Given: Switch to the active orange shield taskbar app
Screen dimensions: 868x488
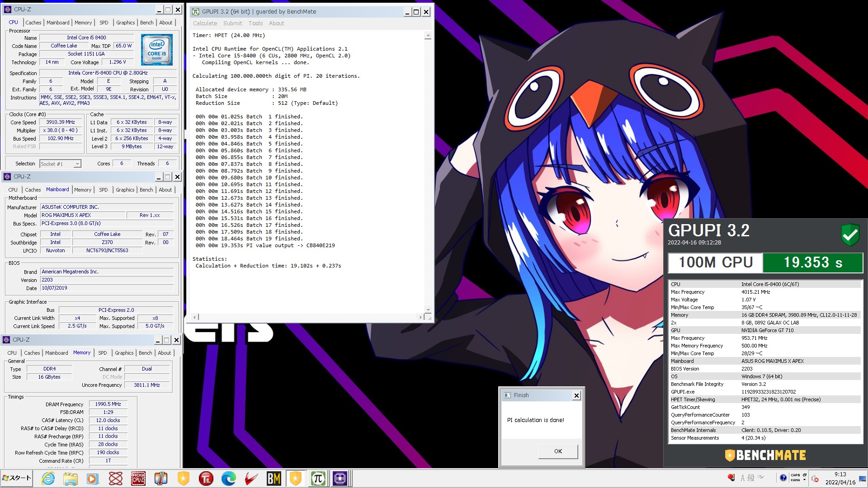Looking at the screenshot, I should [296, 479].
